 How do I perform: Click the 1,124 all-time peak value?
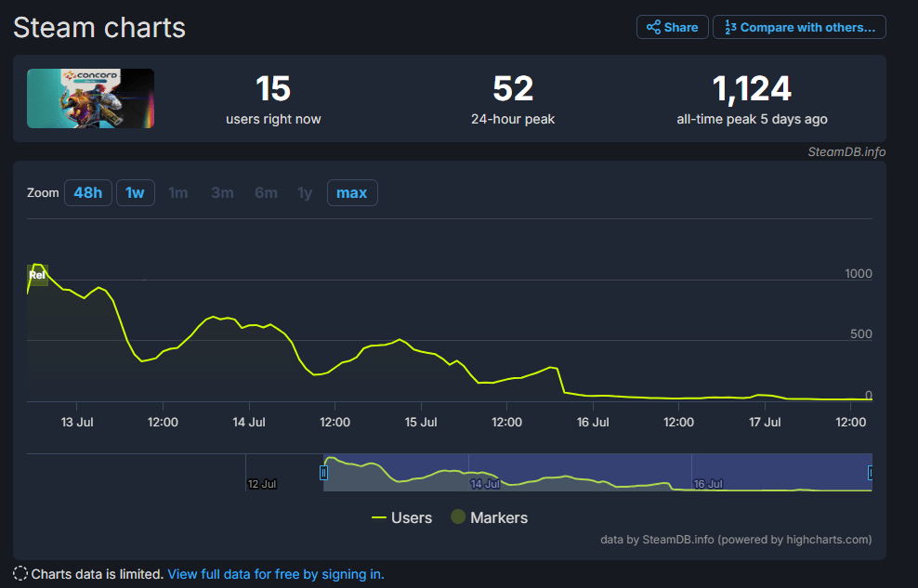(x=752, y=89)
